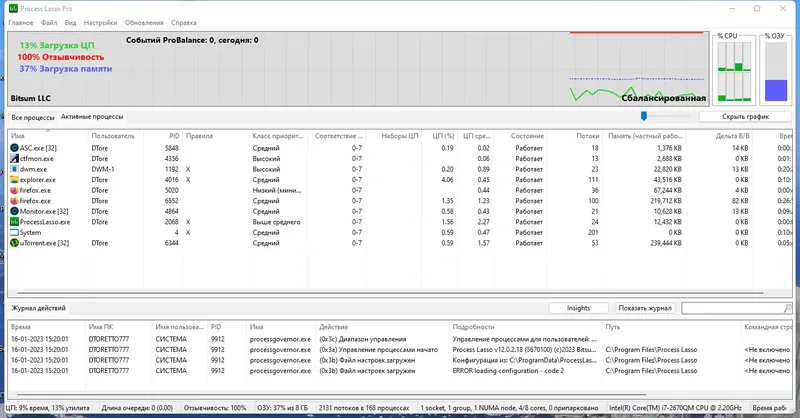Click the Сбалансированная power plan label
Image resolution: width=800 pixels, height=418 pixels.
point(663,98)
